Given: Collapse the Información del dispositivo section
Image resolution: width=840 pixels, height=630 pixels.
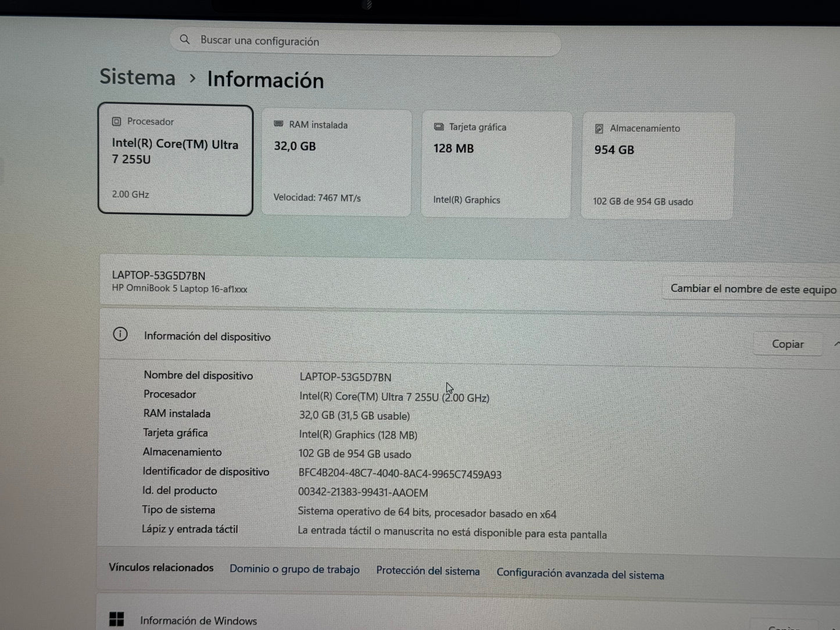Looking at the screenshot, I should click(x=836, y=344).
